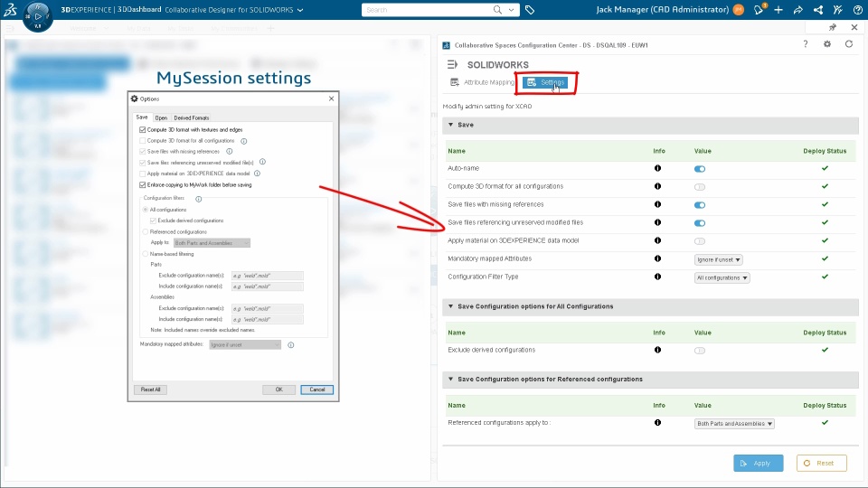Click the tag icon beside search
The image size is (868, 488).
[x=530, y=10]
